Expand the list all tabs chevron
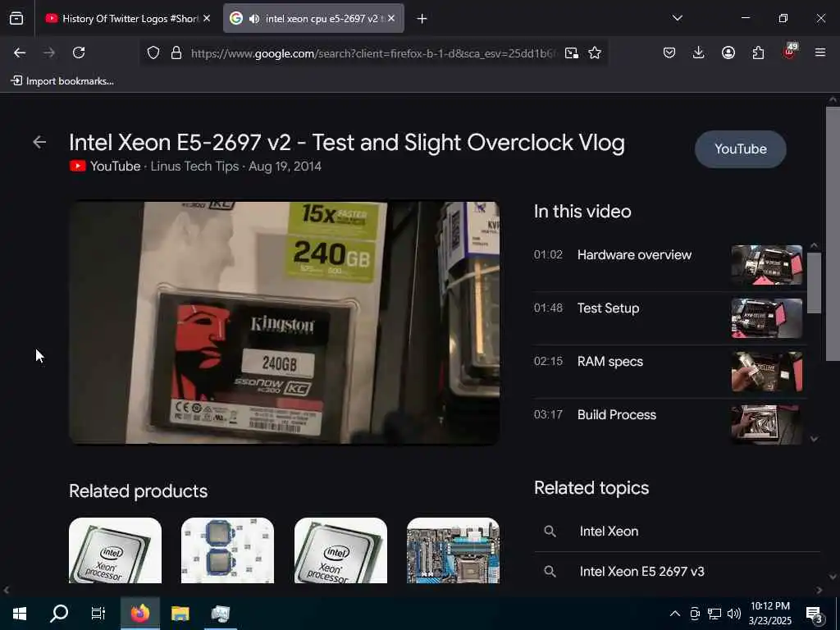This screenshot has height=630, width=840. (677, 18)
